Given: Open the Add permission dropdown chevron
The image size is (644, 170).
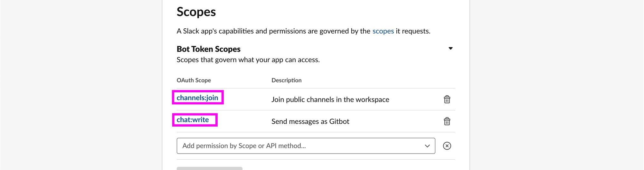Looking at the screenshot, I should pos(427,146).
